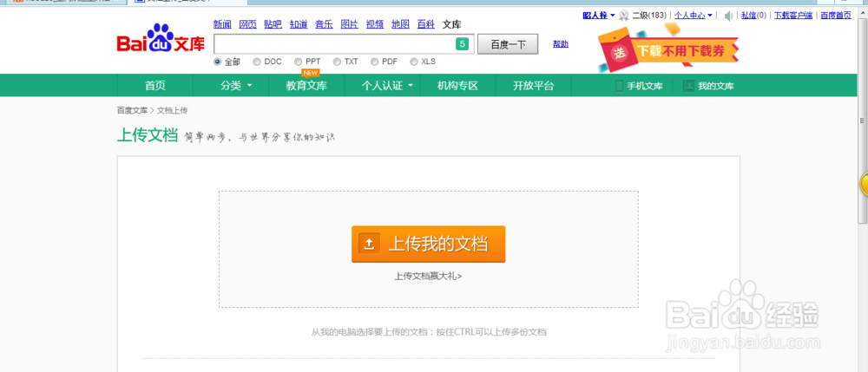Open the 下载不用下载券 promotion banner

coord(668,49)
